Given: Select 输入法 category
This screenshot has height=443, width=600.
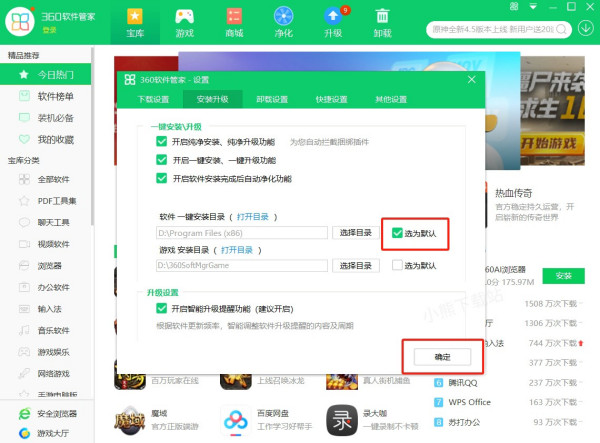Looking at the screenshot, I should (46, 309).
